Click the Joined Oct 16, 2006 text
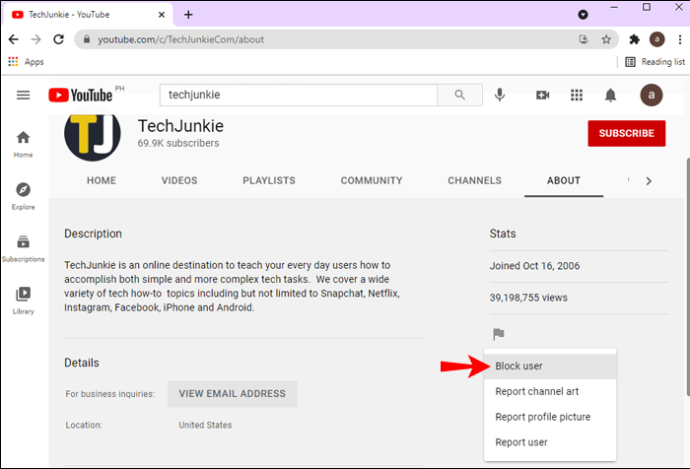This screenshot has width=690, height=469. pyautogui.click(x=535, y=266)
